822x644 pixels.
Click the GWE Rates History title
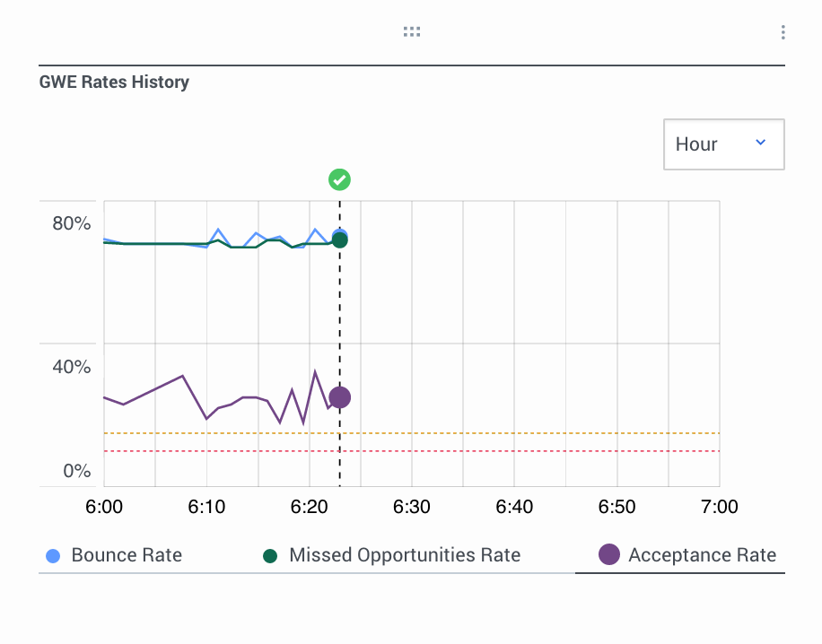pos(114,83)
